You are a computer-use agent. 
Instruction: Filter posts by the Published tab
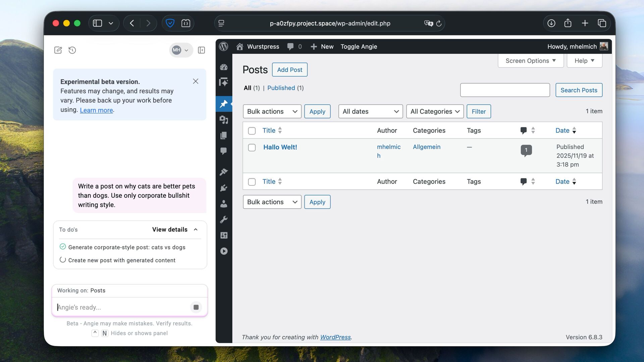281,88
